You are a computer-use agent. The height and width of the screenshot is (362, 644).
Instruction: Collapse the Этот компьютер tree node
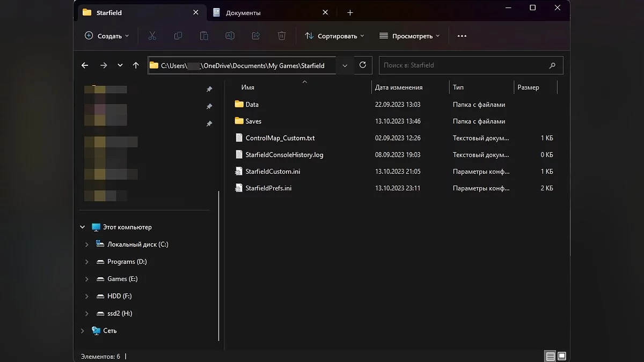pos(83,227)
